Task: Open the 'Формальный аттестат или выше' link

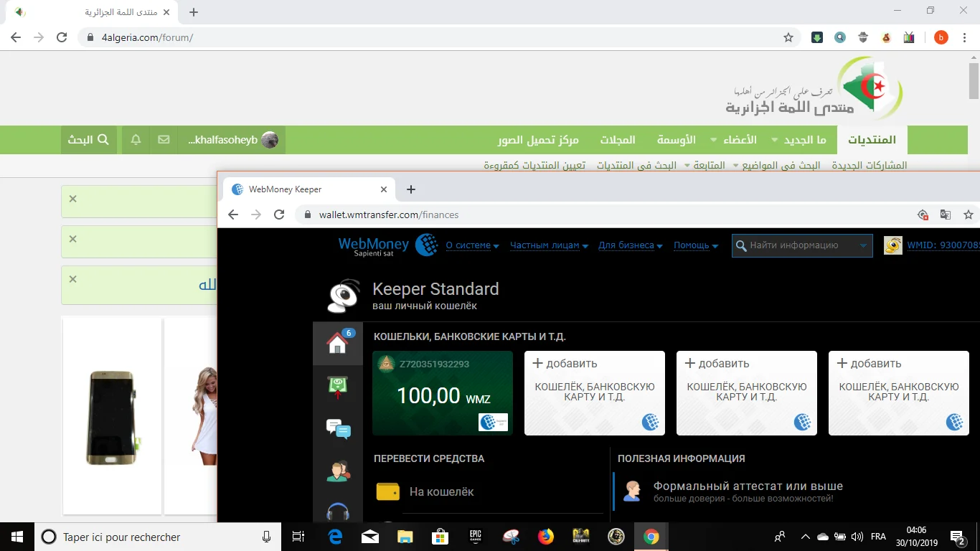Action: [748, 486]
